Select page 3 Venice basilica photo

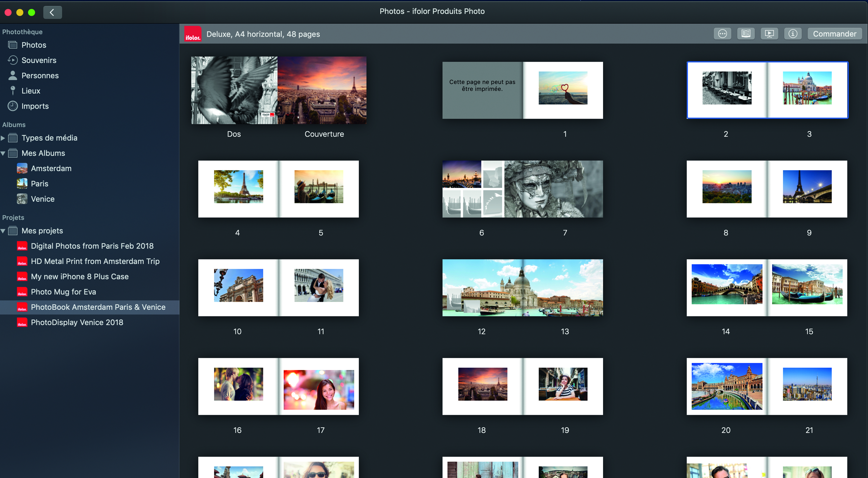pos(807,88)
